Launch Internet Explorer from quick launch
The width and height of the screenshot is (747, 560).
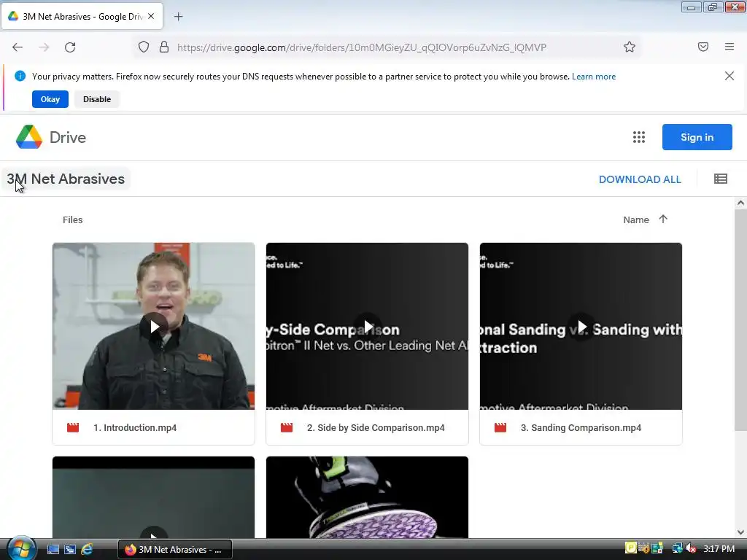(x=87, y=550)
